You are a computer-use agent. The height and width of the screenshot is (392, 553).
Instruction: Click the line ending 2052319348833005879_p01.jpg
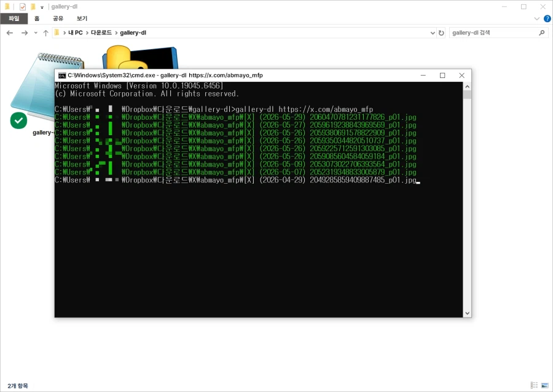(235, 172)
